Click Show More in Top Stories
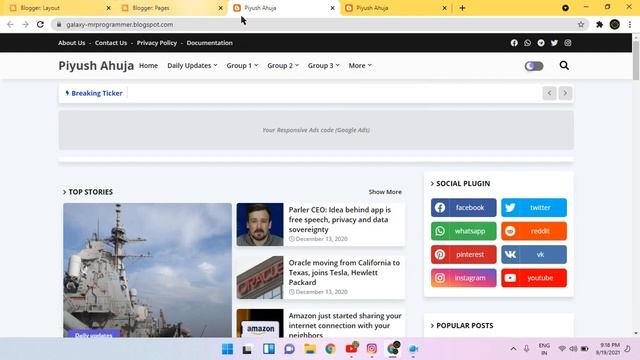The height and width of the screenshot is (360, 640). click(x=385, y=192)
